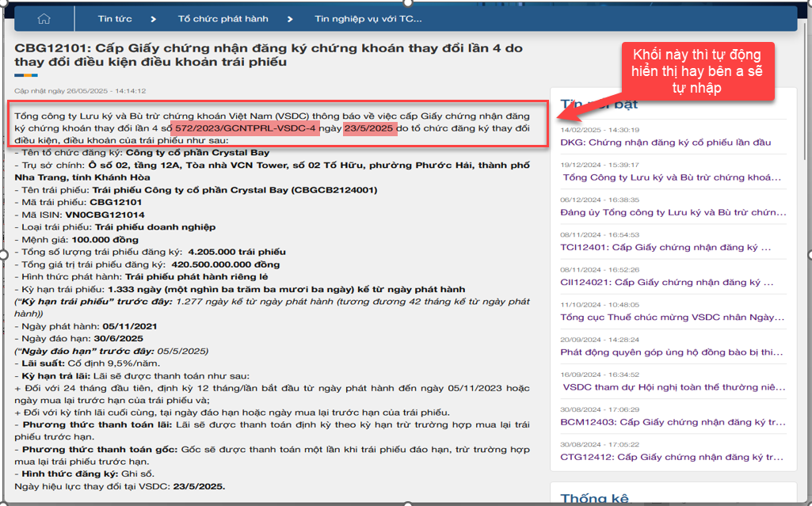The height and width of the screenshot is (506, 812).
Task: Open Phát động quyên góp ủng hộ link
Action: (x=672, y=352)
